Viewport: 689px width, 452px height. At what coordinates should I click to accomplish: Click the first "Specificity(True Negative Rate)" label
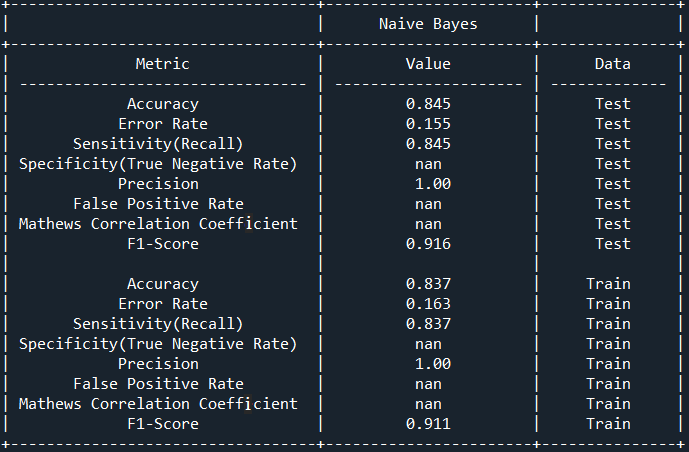(158, 164)
